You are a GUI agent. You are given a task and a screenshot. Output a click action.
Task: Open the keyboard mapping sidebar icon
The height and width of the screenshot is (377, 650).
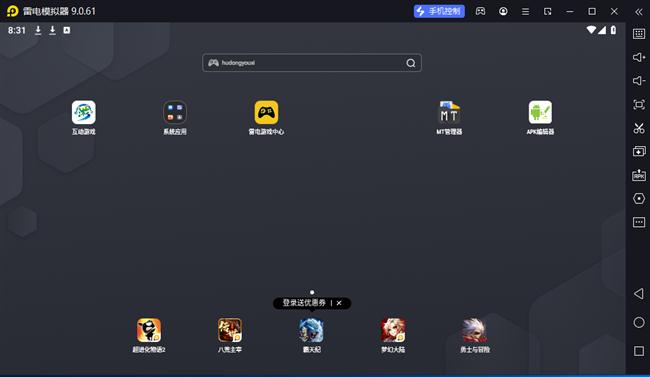(639, 34)
